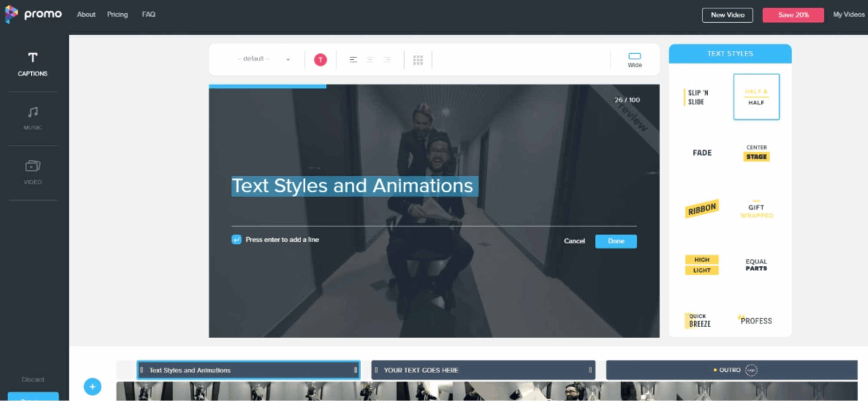The height and width of the screenshot is (401, 868).
Task: Align caption text right
Action: coord(386,60)
